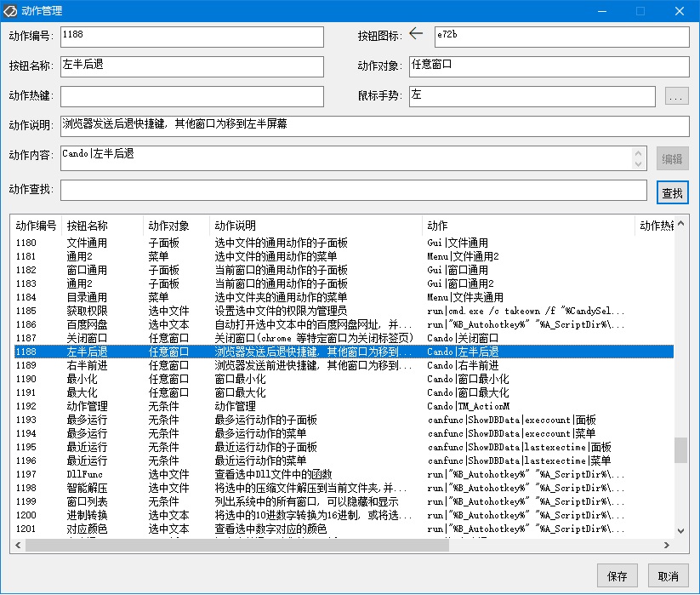The image size is (700, 595).
Task: Click the 查找 search button
Action: point(672,193)
